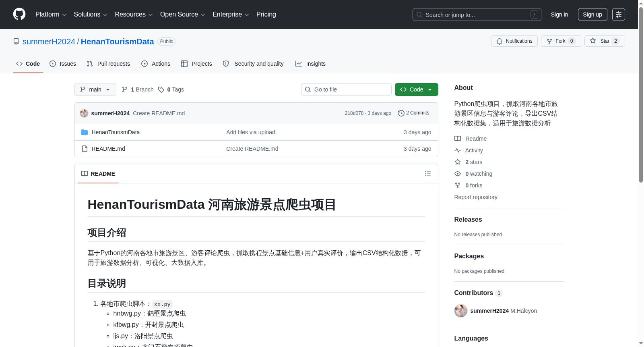644x347 pixels.
Task: Click the book icon in README tab
Action: [x=85, y=174]
